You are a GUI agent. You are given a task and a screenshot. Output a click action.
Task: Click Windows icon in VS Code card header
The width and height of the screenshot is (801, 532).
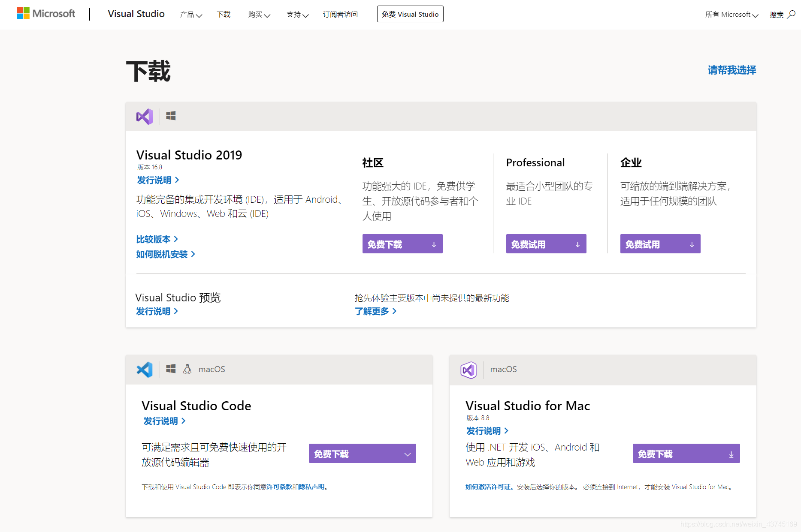[171, 369]
